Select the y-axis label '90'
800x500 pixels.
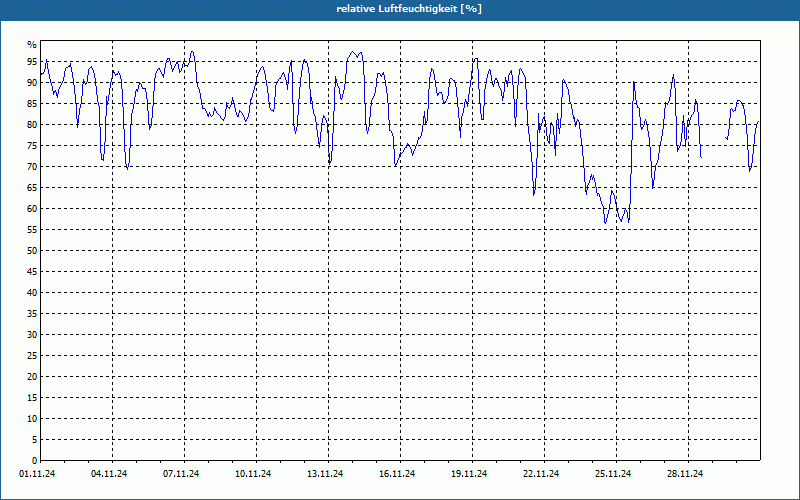point(32,83)
